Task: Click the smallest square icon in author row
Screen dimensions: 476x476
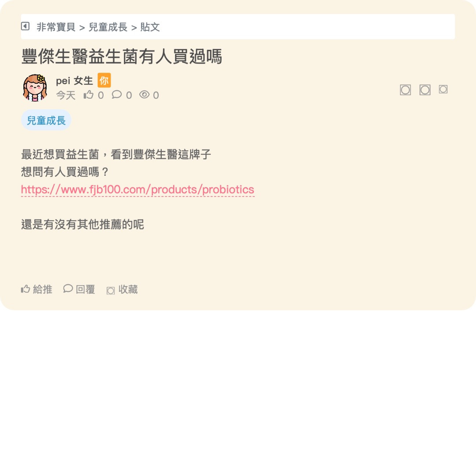Action: (x=443, y=89)
